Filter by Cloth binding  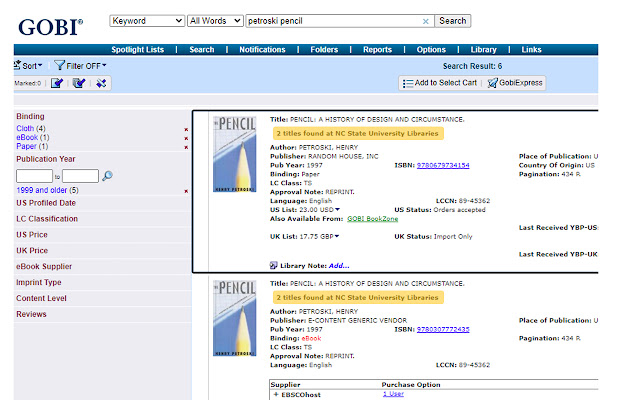[x=25, y=129]
